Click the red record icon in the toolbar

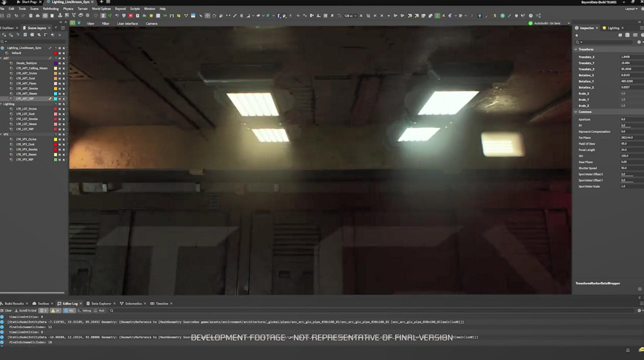click(x=131, y=16)
